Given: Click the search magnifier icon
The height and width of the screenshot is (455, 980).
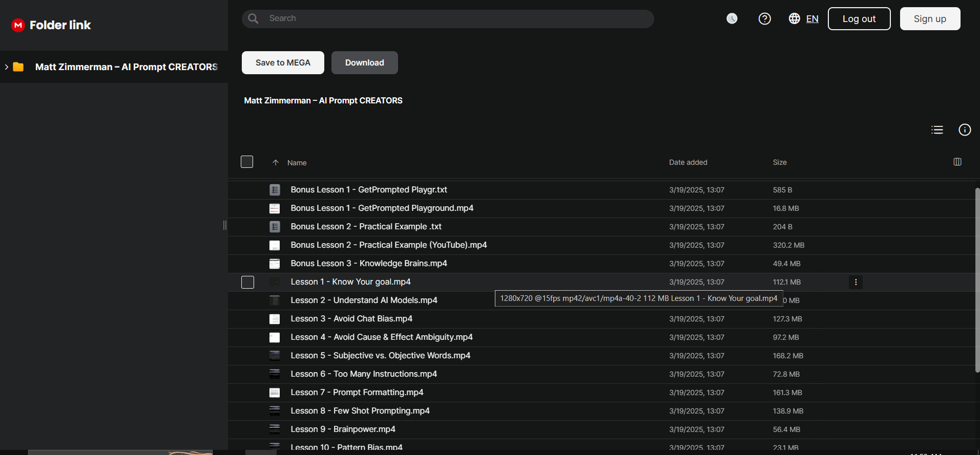Looking at the screenshot, I should point(253,18).
